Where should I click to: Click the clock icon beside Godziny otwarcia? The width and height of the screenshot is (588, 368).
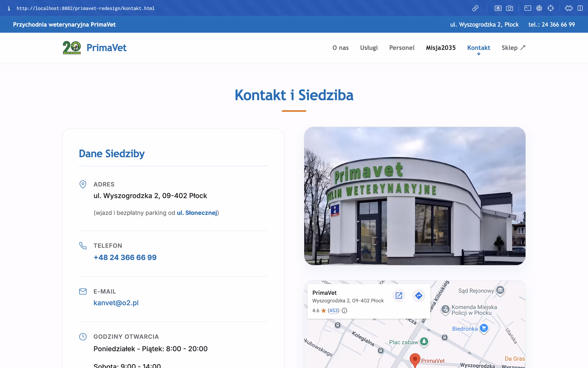pos(83,337)
